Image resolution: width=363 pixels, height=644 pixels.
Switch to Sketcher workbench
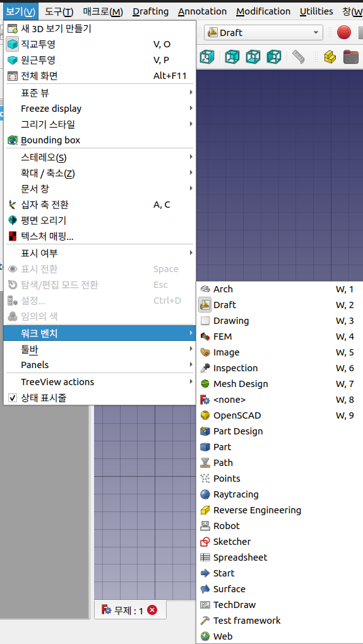coord(279,542)
